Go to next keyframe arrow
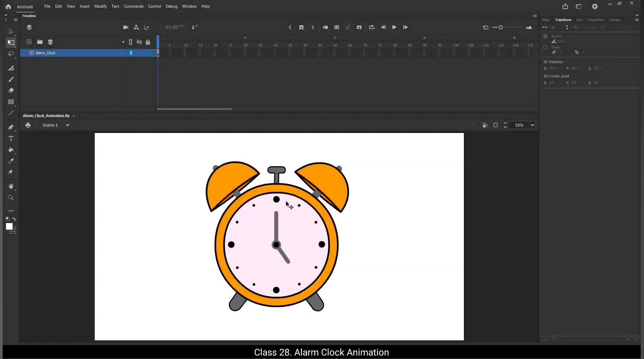The height and width of the screenshot is (359, 644). coord(313,27)
